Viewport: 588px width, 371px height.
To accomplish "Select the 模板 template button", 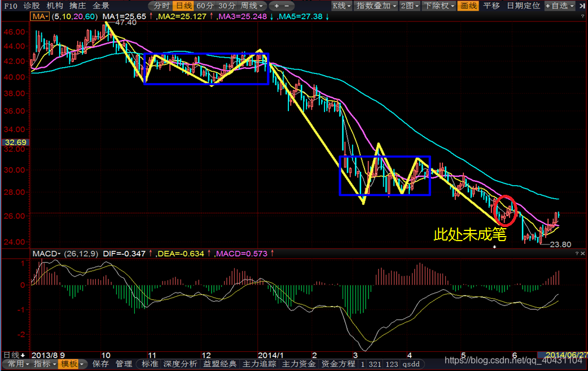I will [69, 364].
